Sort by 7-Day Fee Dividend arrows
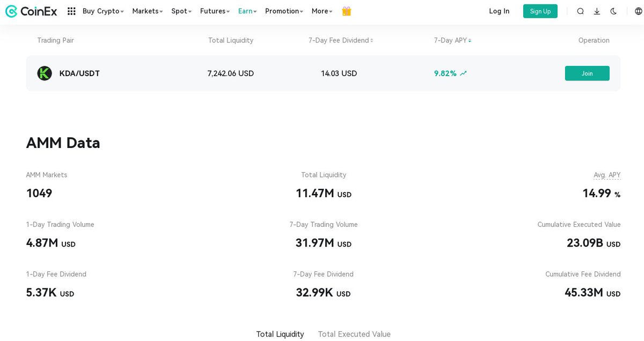 pos(371,41)
